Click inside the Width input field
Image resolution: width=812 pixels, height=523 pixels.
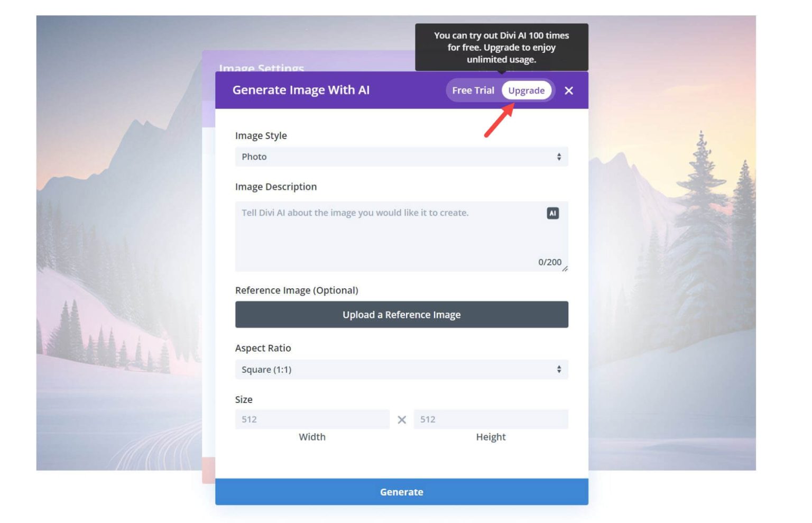click(311, 419)
